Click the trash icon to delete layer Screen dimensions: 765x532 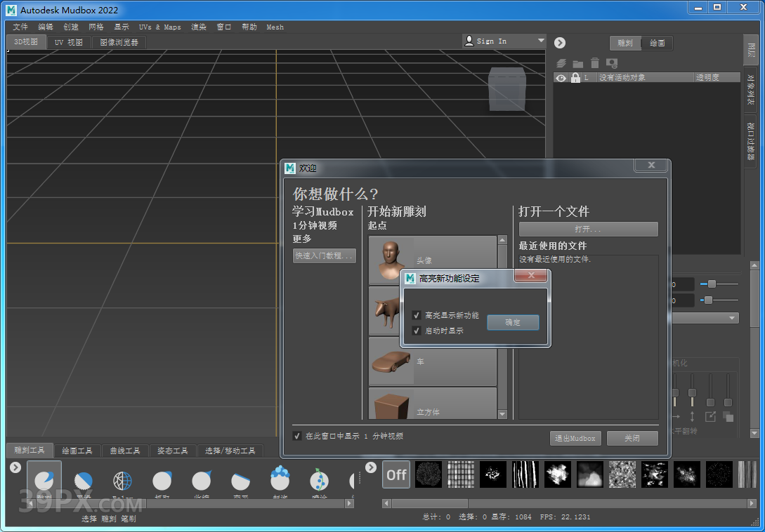tap(595, 63)
